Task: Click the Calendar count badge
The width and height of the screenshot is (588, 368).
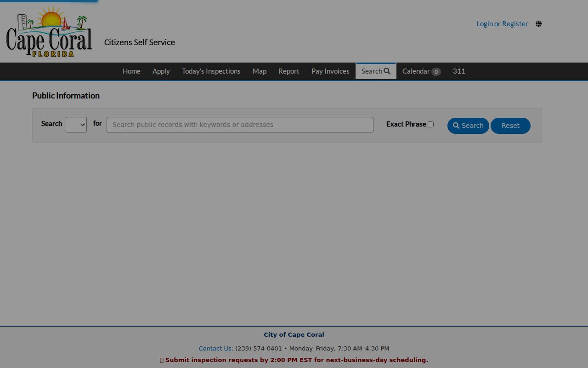Action: coord(436,72)
